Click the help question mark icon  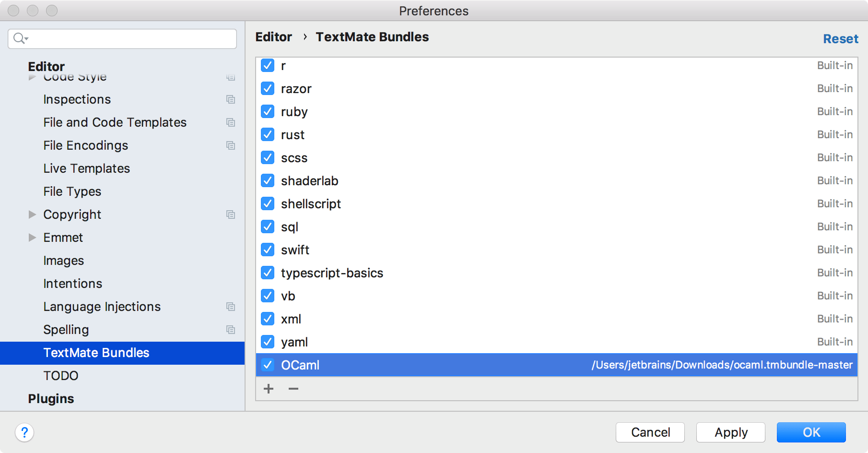pos(24,432)
